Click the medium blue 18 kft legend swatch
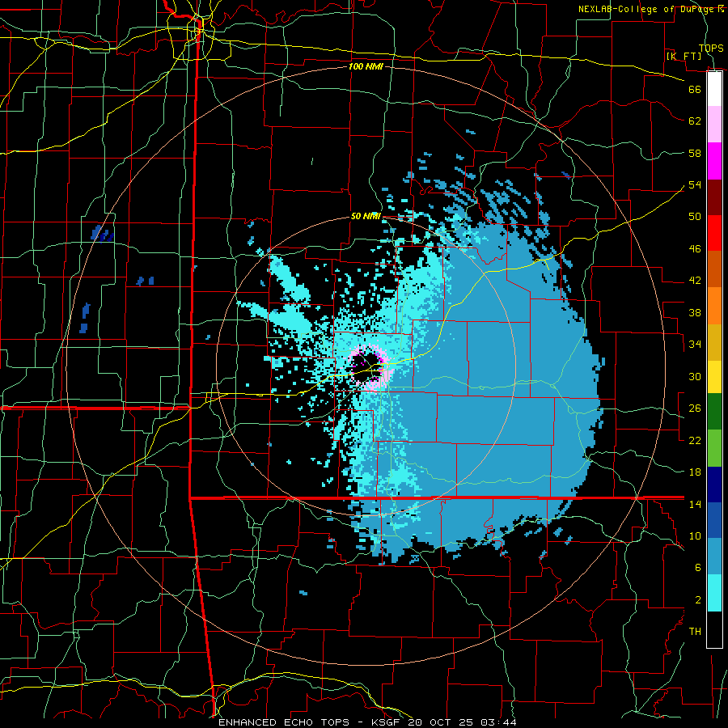This screenshot has height=728, width=728. click(x=714, y=520)
